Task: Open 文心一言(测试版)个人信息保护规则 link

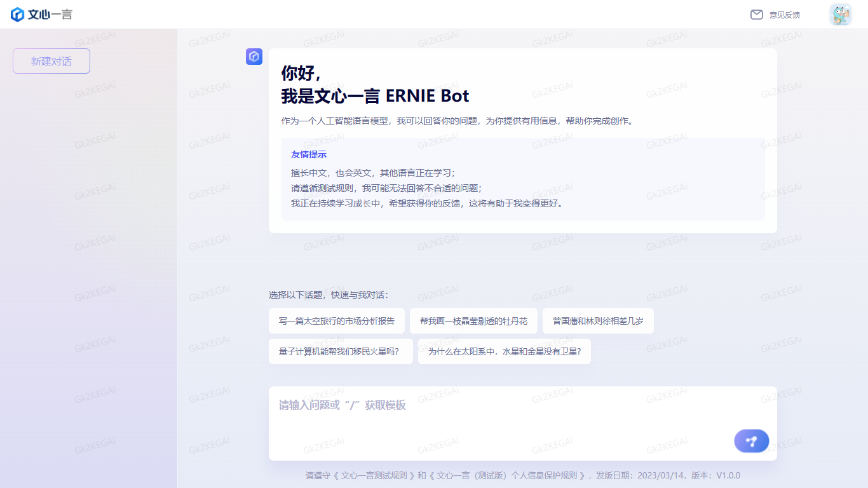Action: (x=506, y=475)
